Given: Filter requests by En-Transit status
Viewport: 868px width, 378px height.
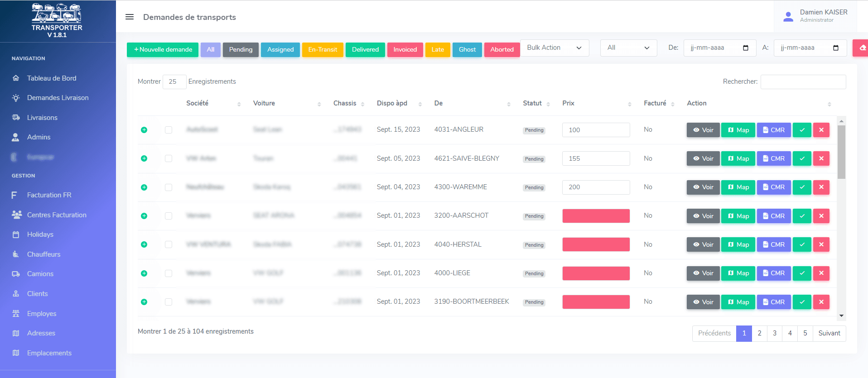Looking at the screenshot, I should [x=323, y=50].
